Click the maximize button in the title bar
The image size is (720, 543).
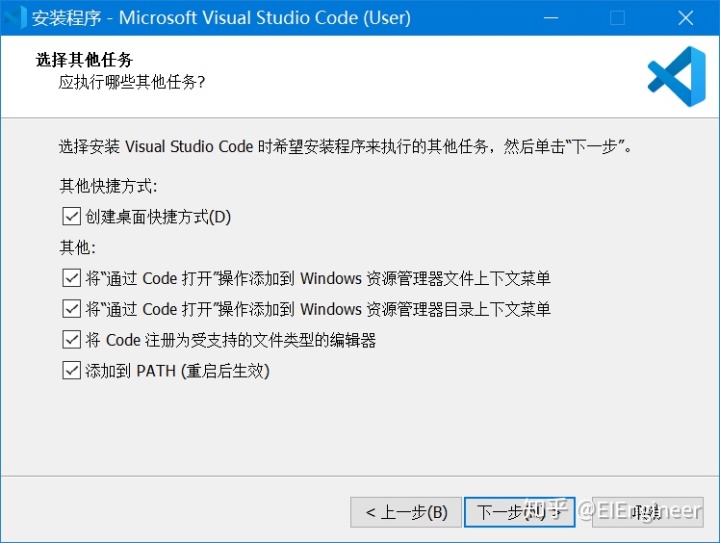[x=618, y=18]
